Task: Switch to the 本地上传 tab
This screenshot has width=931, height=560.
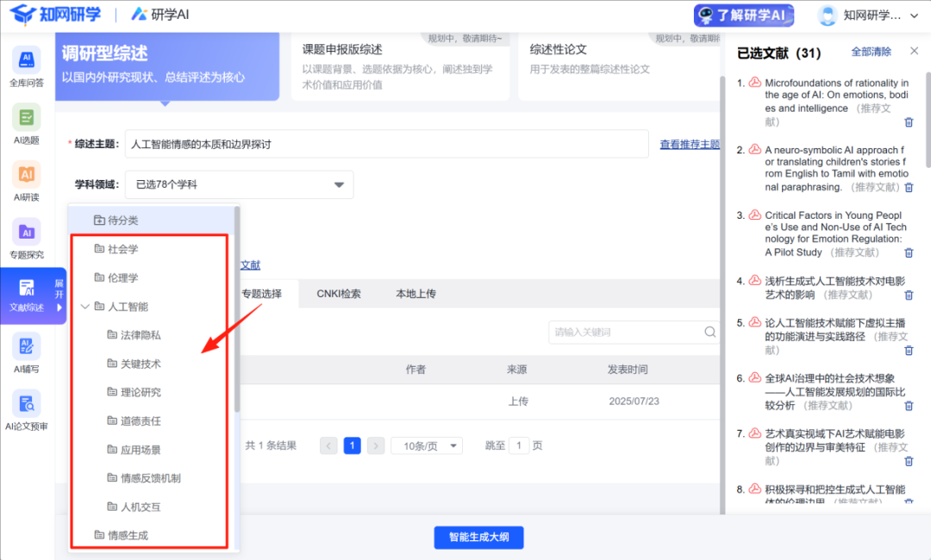Action: click(x=416, y=294)
